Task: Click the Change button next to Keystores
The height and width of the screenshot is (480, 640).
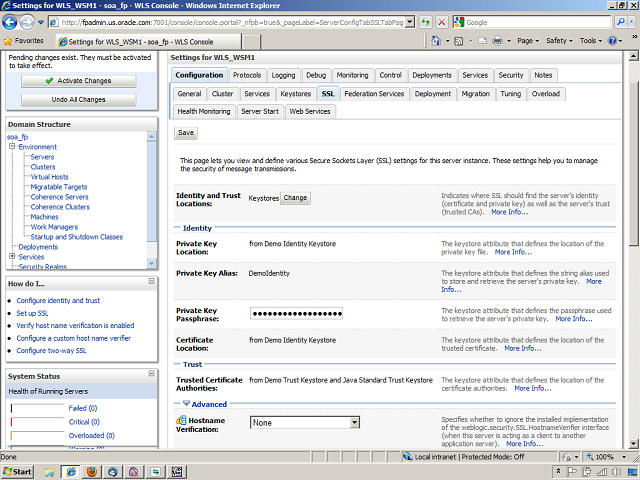Action: click(x=296, y=198)
